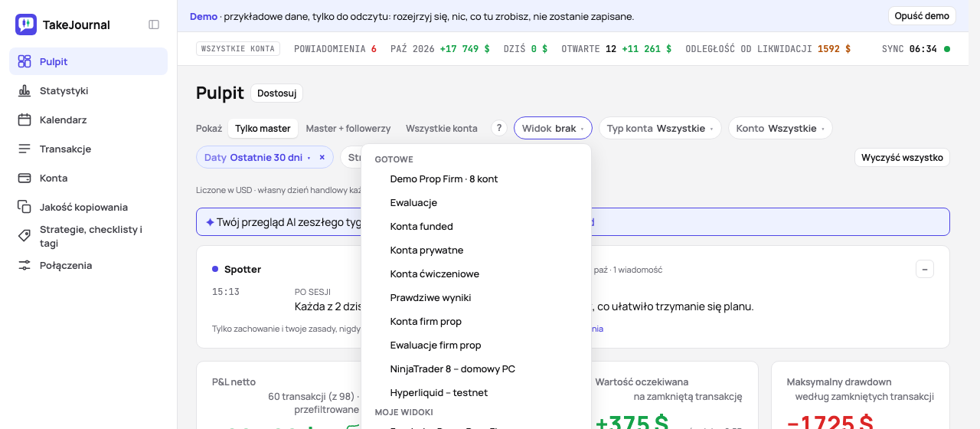Click PAŹ 2026 +17 749 $ status entry
Viewport: 980px width, 429px height.
440,48
